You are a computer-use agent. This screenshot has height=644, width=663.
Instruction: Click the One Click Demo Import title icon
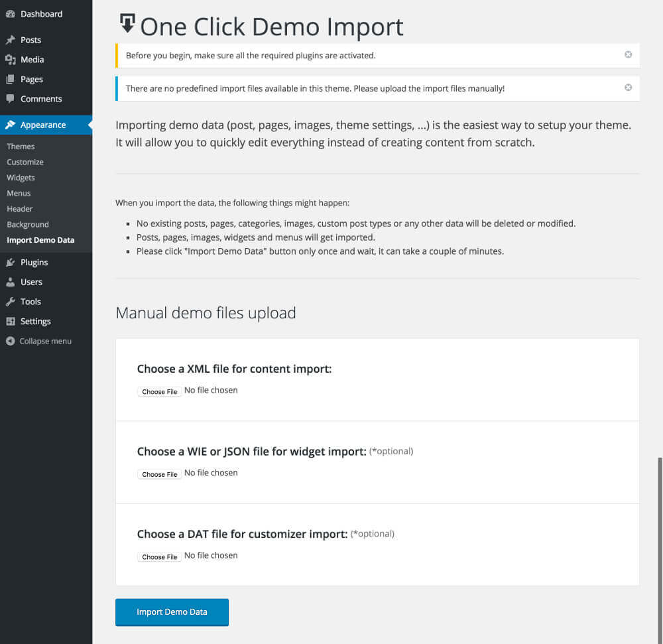tap(127, 23)
